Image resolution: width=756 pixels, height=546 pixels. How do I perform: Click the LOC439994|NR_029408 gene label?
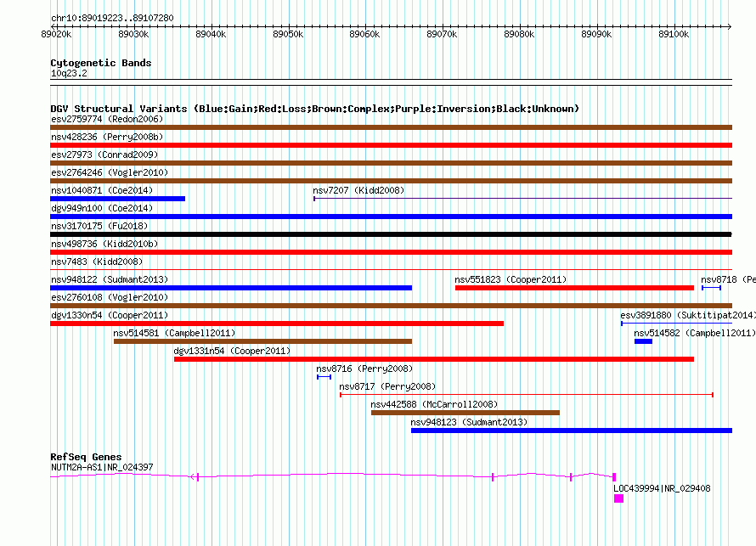tap(662, 488)
